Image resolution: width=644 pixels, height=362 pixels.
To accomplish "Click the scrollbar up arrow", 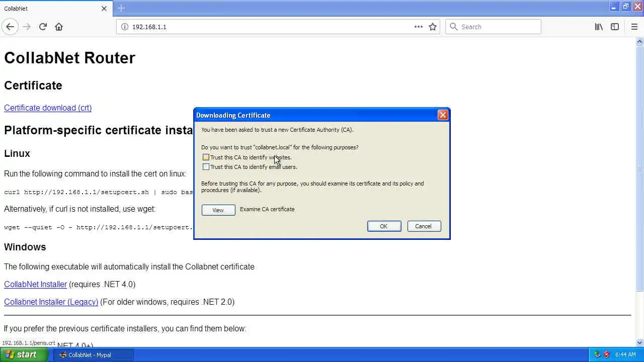I will click(x=640, y=41).
